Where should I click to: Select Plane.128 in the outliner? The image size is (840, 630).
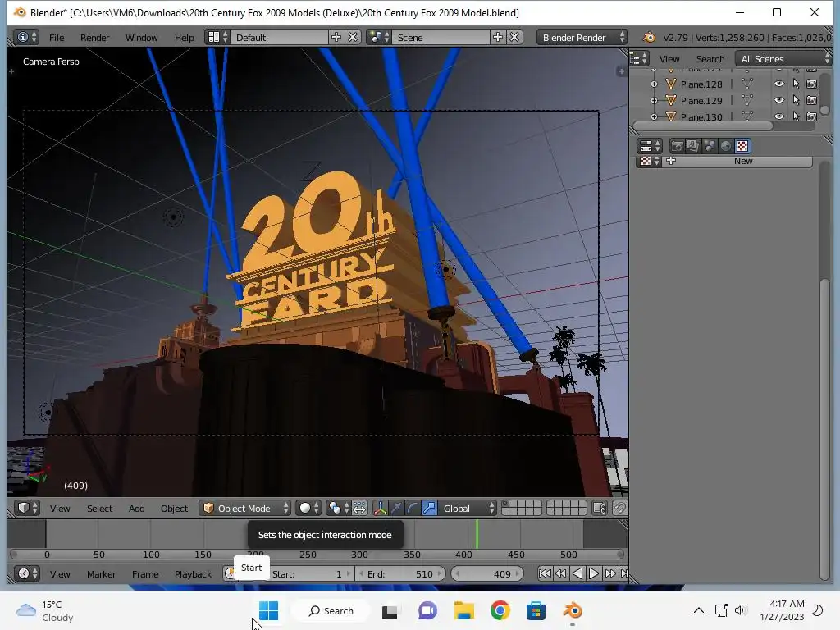pos(701,84)
